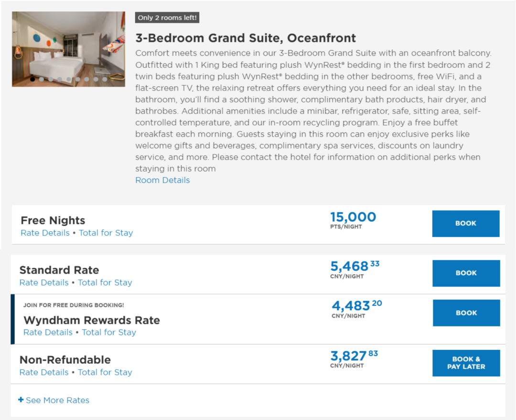This screenshot has height=420, width=516.
Task: Show Total for Stay under Free Nights
Action: pyautogui.click(x=106, y=233)
